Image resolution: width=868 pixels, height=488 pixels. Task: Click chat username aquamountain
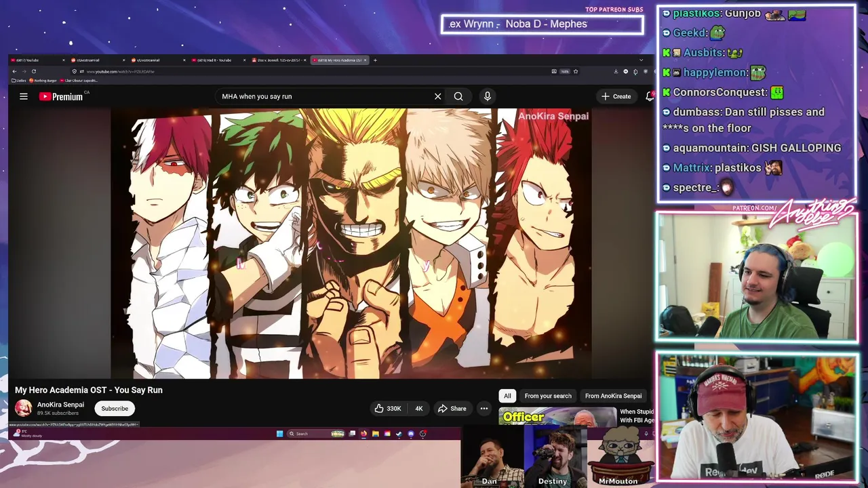click(x=709, y=148)
